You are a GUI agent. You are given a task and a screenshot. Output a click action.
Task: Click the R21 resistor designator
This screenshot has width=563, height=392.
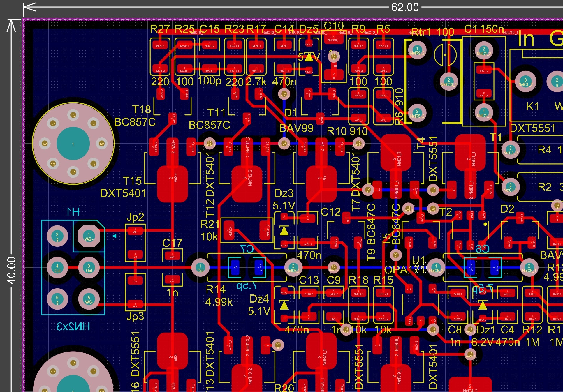[210, 224]
